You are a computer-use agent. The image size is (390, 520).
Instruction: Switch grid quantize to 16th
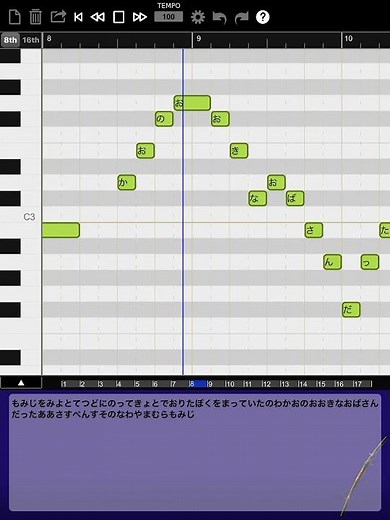[x=31, y=40]
